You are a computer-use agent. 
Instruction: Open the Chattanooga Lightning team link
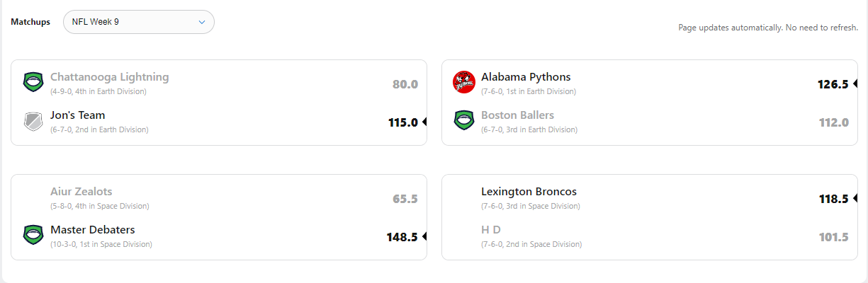[x=109, y=77]
